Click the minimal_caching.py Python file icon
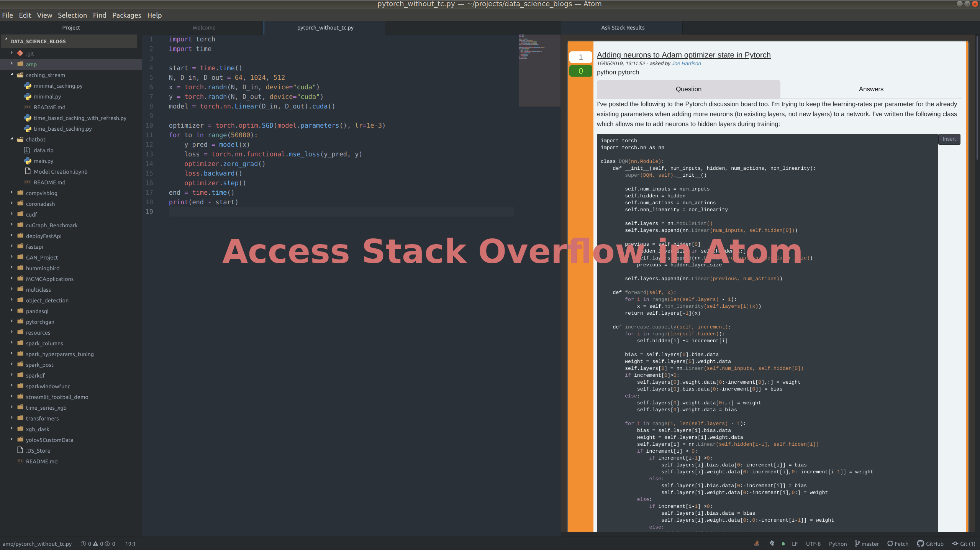980x550 pixels. [28, 85]
